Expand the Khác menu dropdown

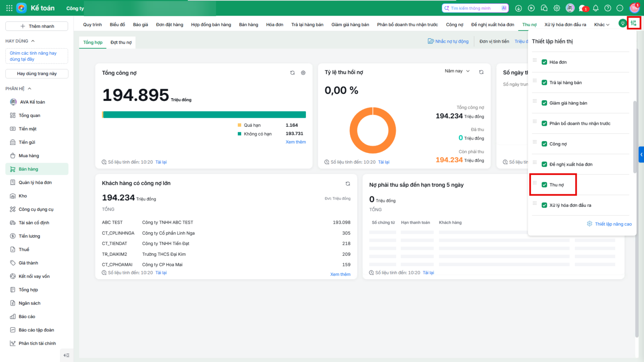pos(602,25)
